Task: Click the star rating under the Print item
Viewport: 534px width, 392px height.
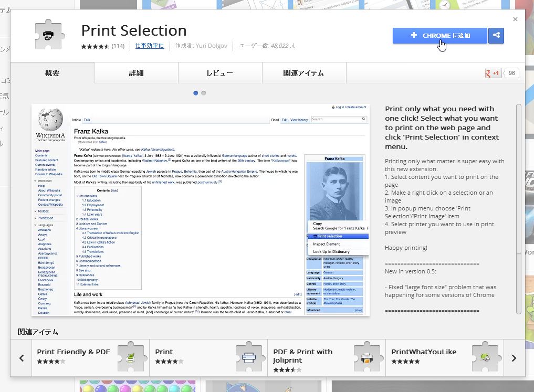Action: pos(169,362)
